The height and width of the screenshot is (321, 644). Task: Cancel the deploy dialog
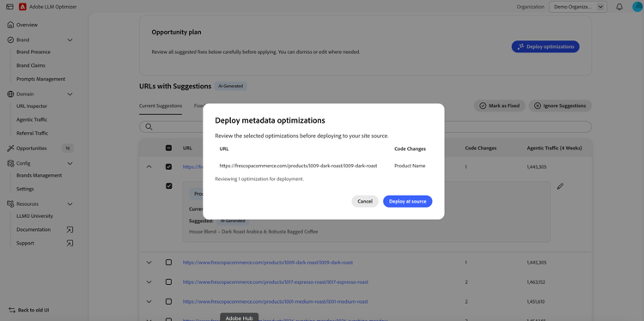click(x=365, y=202)
